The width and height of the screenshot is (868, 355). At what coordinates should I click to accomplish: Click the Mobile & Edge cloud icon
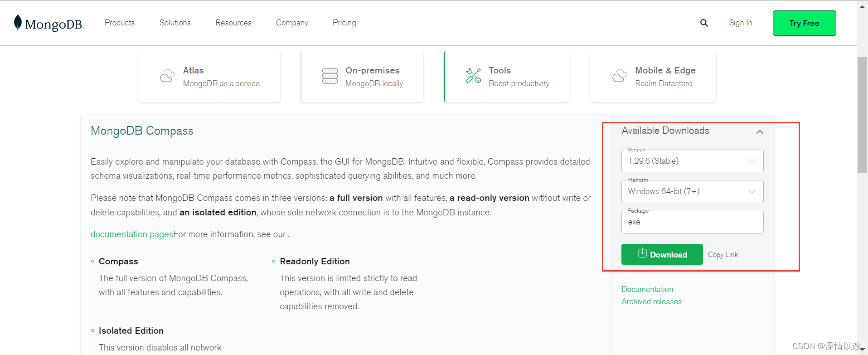[620, 76]
